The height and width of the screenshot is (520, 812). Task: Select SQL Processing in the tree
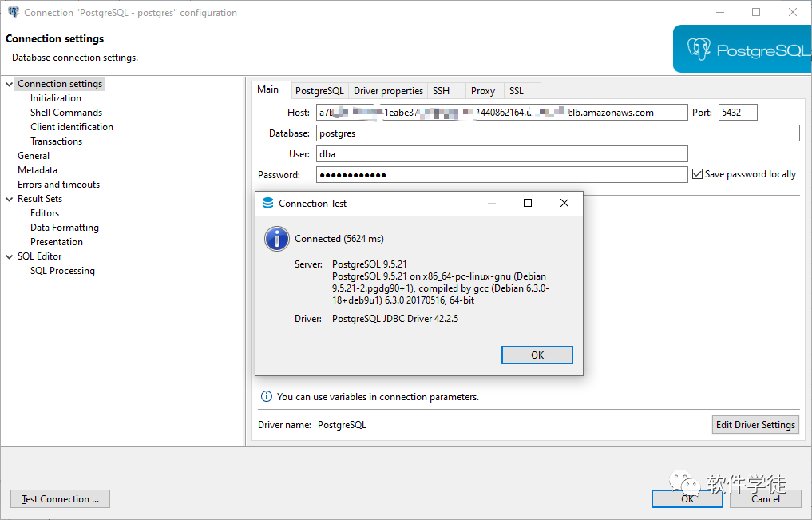(x=62, y=271)
